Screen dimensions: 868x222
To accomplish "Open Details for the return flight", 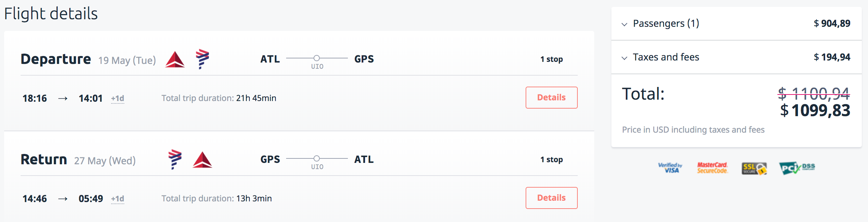I will (x=551, y=198).
